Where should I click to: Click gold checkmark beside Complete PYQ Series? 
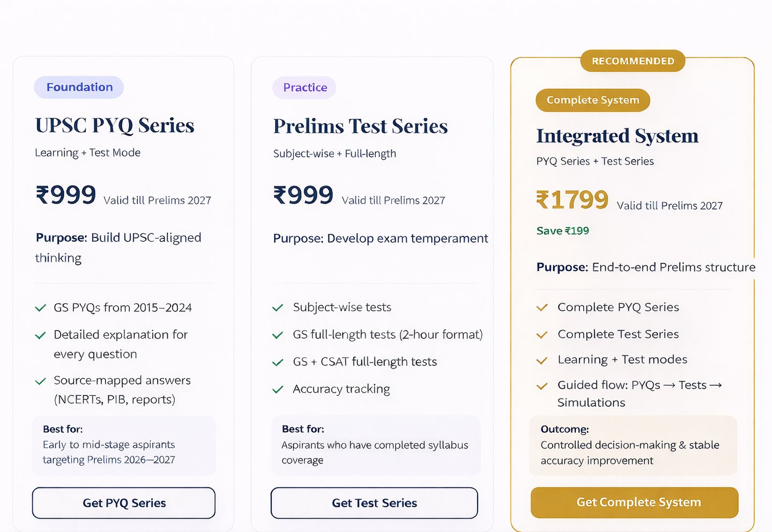pyautogui.click(x=542, y=308)
